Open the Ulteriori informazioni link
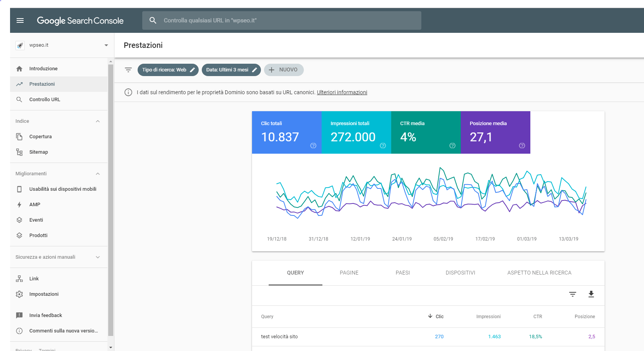Screen dimensions: 644x351 click(342, 92)
